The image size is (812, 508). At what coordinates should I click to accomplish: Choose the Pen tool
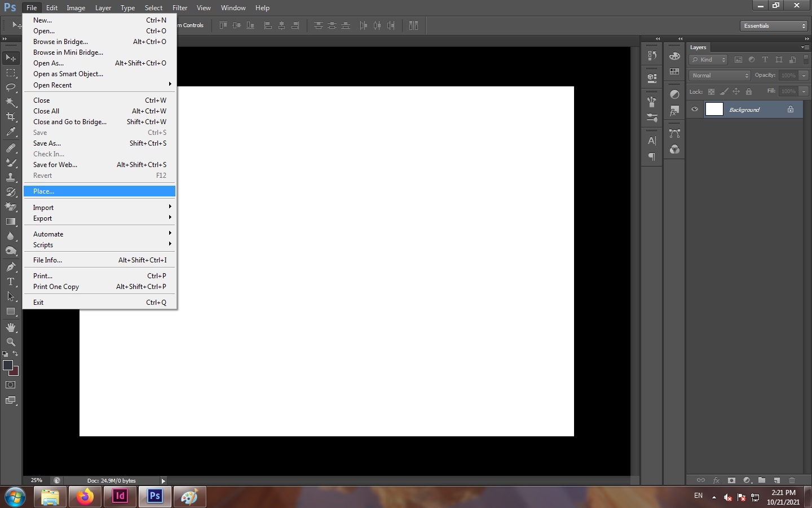(x=11, y=267)
